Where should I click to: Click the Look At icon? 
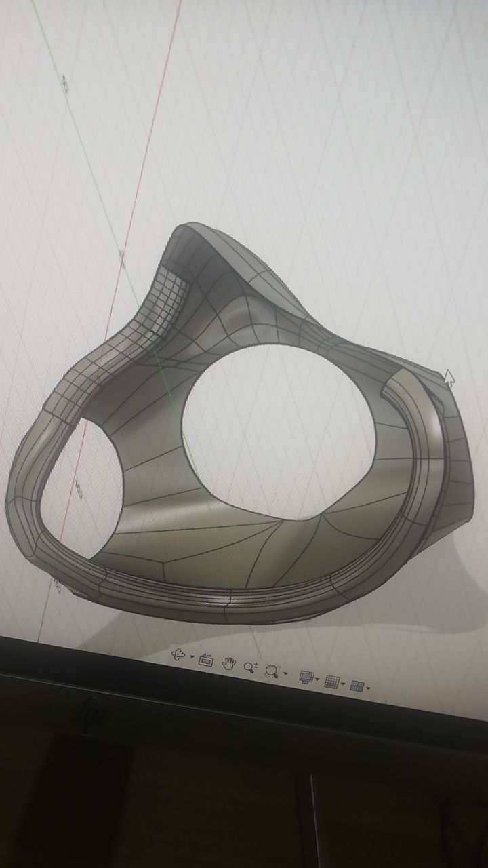[206, 660]
